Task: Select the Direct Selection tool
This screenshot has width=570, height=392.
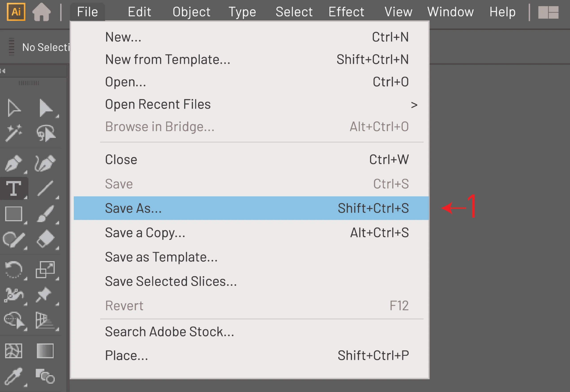Action: (x=46, y=108)
